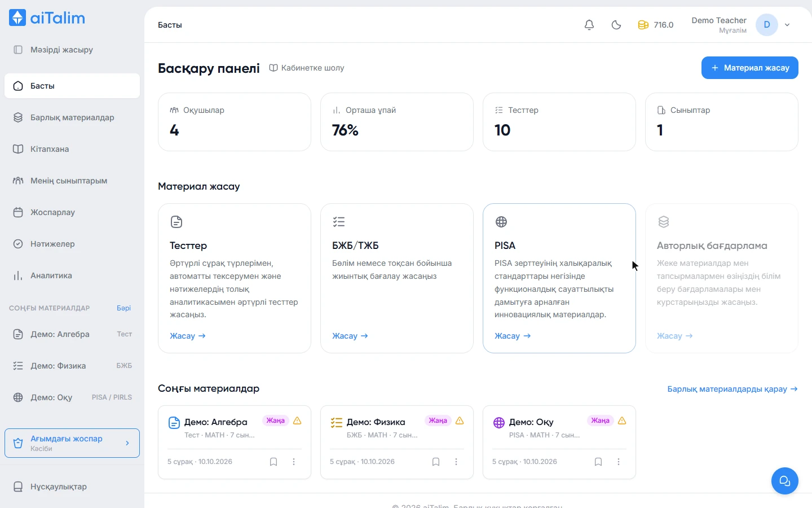
Task: Open Демо: Оқу in sidebar recents
Action: 72,397
